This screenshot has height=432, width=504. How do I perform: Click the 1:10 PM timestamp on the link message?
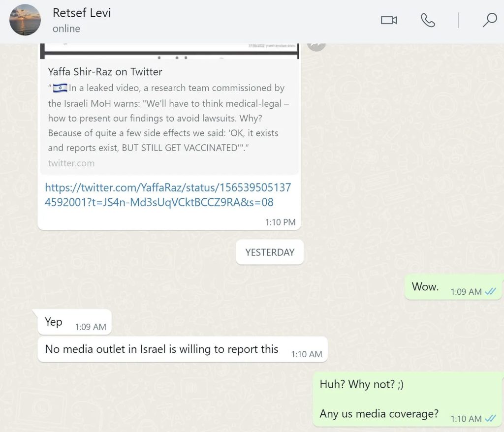280,222
